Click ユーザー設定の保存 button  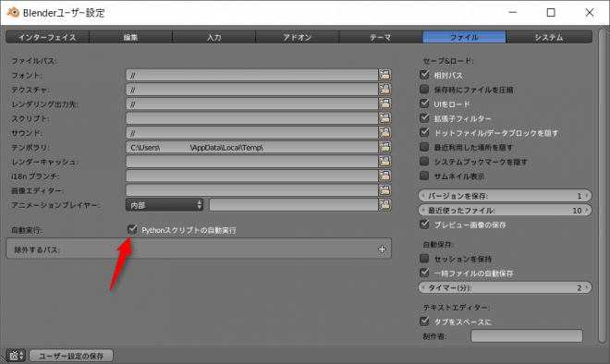click(71, 356)
